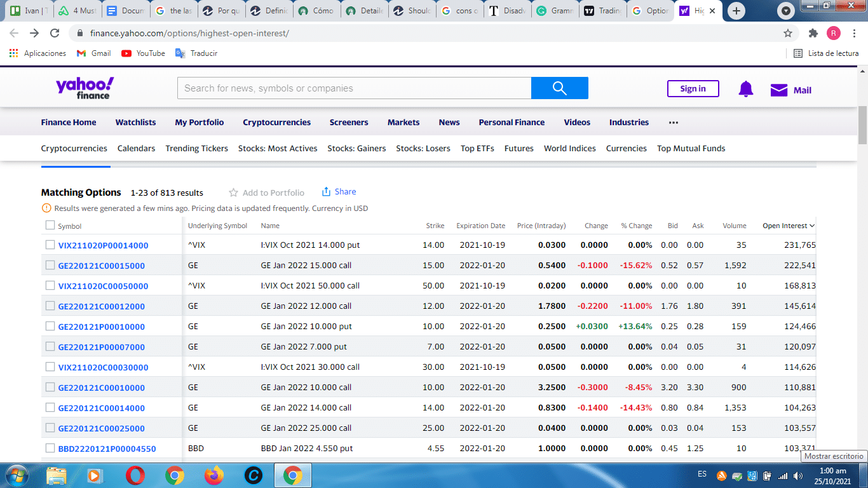Open Finance Home nav tab
868x488 pixels.
(x=69, y=123)
